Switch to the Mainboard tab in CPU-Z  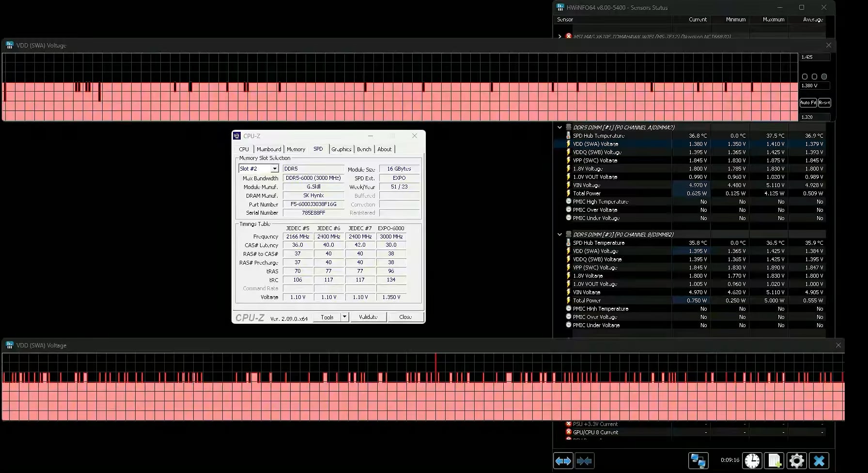click(x=269, y=149)
